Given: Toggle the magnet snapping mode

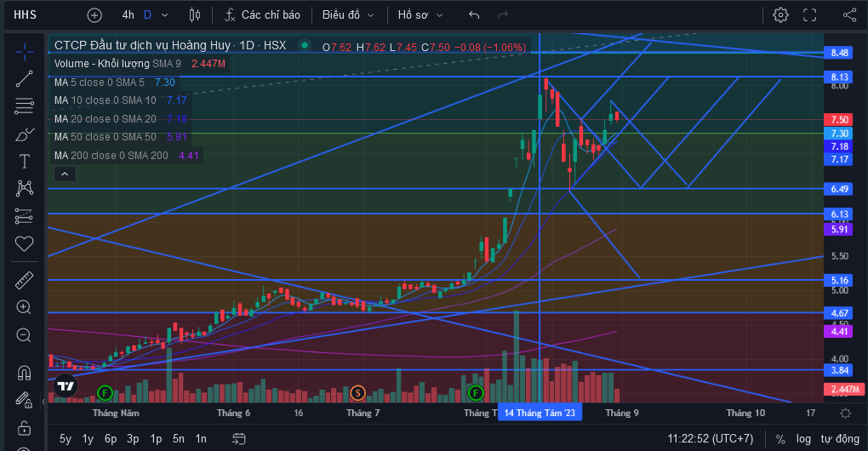Looking at the screenshot, I should tap(24, 373).
